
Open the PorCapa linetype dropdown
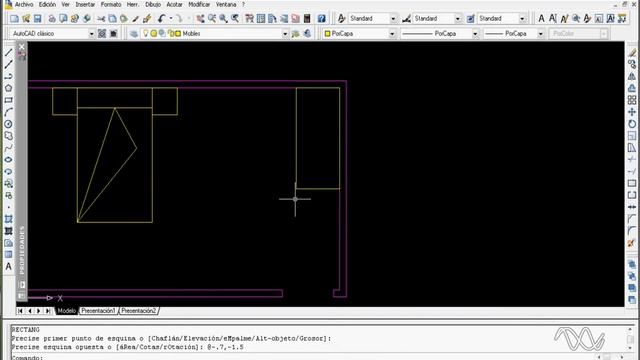[475, 33]
